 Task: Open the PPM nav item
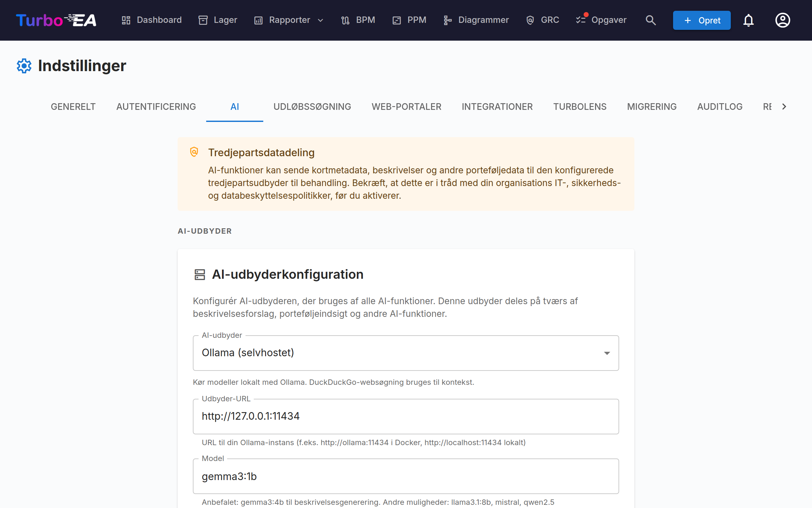click(409, 20)
